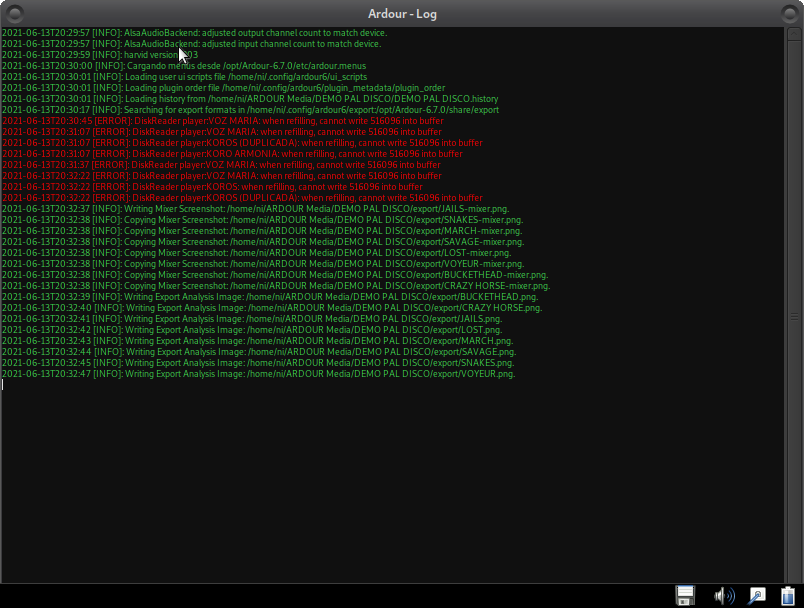The width and height of the screenshot is (804, 608).
Task: Click the floppy disk tray icon
Action: pyautogui.click(x=686, y=595)
